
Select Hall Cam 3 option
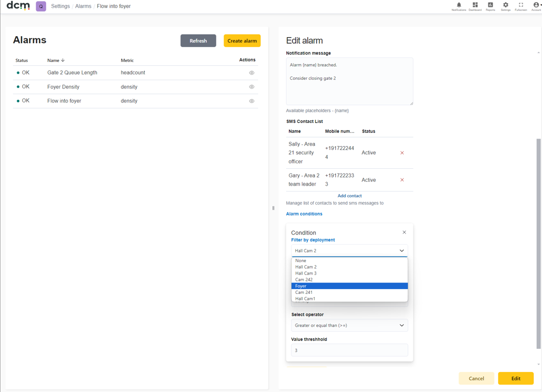point(349,273)
